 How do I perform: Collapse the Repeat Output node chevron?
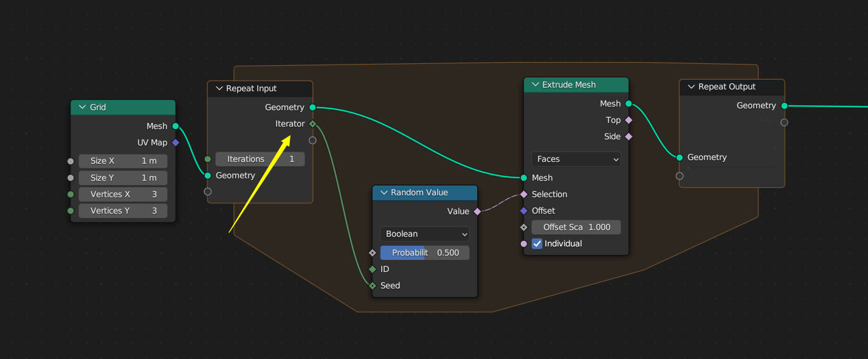[x=691, y=86]
